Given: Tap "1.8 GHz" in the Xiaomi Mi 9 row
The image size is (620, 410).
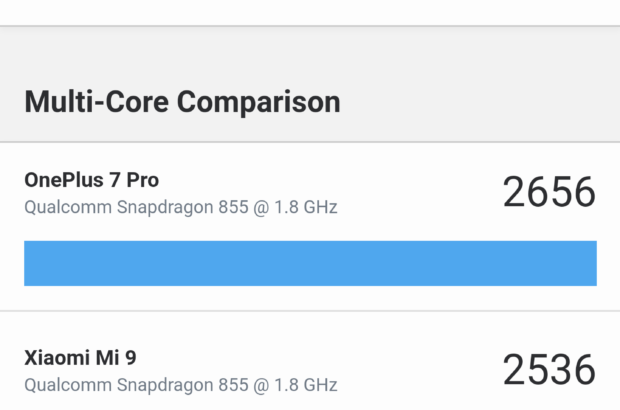Looking at the screenshot, I should [306, 385].
